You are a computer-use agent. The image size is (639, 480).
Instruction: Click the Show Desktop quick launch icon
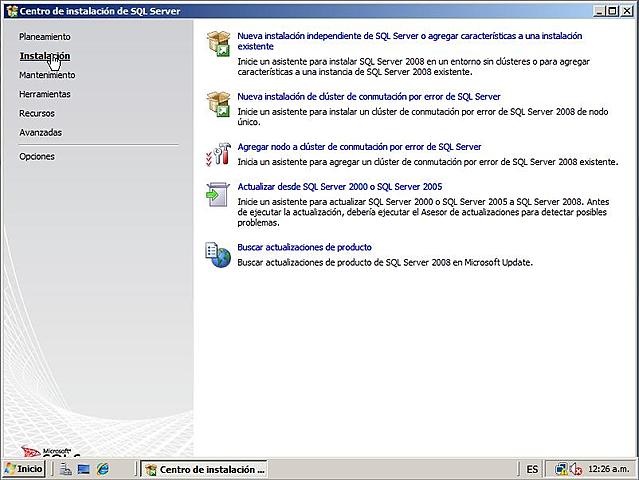(84, 469)
